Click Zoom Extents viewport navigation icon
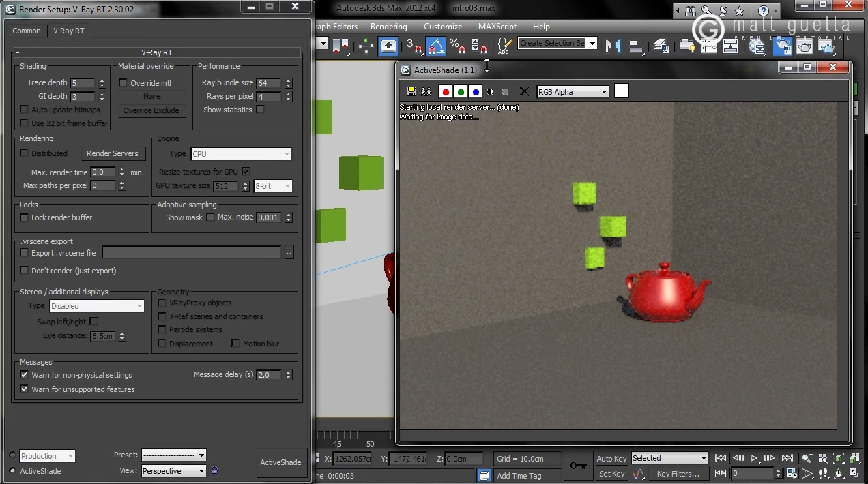The width and height of the screenshot is (868, 484). click(839, 458)
